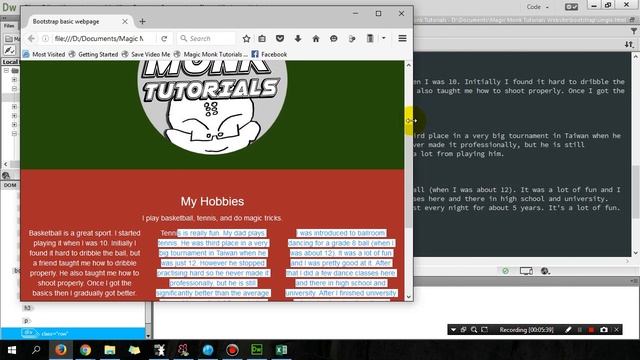
Task: Pause the screen recording
Action: pos(580,330)
